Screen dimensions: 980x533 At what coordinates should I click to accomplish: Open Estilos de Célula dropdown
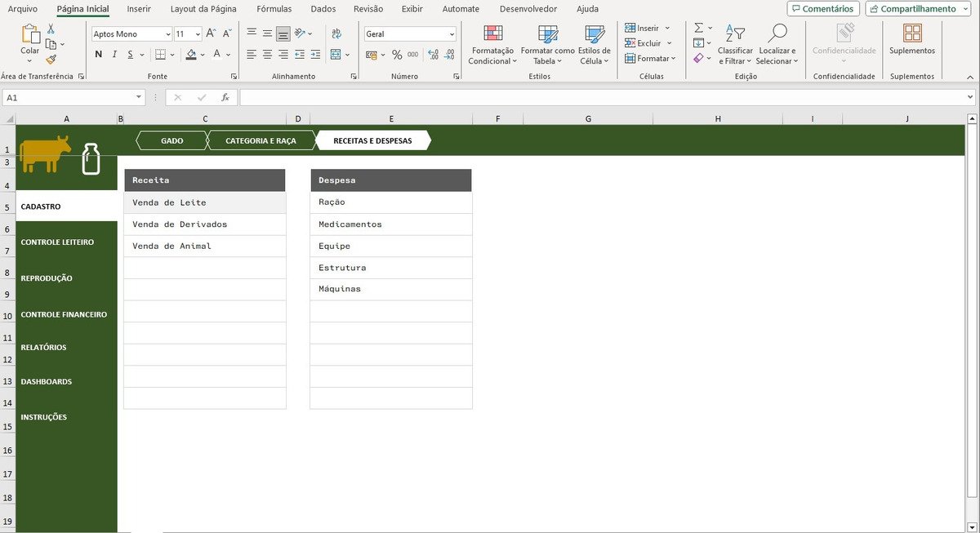pos(595,45)
